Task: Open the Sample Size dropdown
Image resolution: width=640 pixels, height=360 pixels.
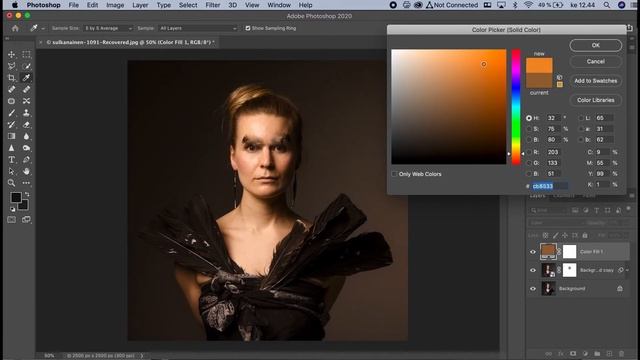Action: (108, 28)
